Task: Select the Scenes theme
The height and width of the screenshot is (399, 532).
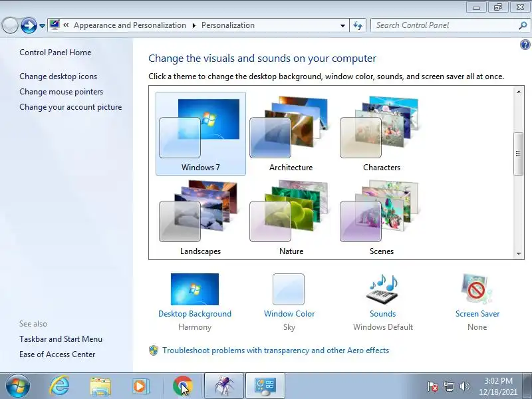Action: [x=381, y=217]
